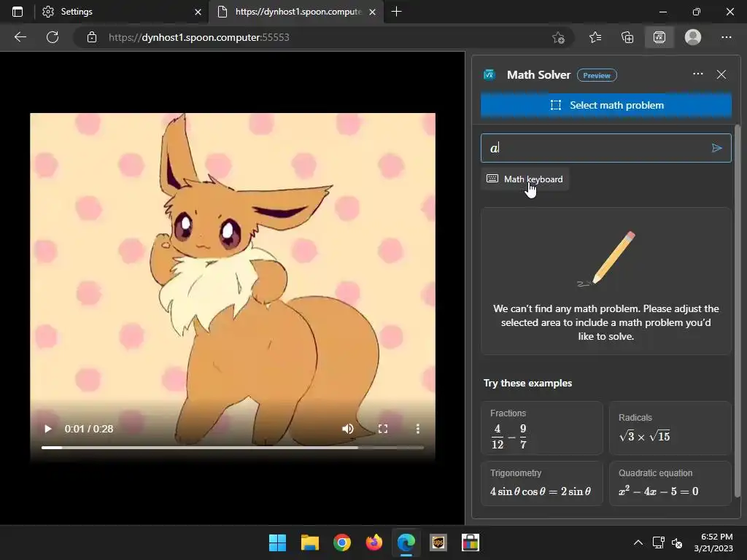
Task: Add this page to favorites
Action: (x=558, y=37)
